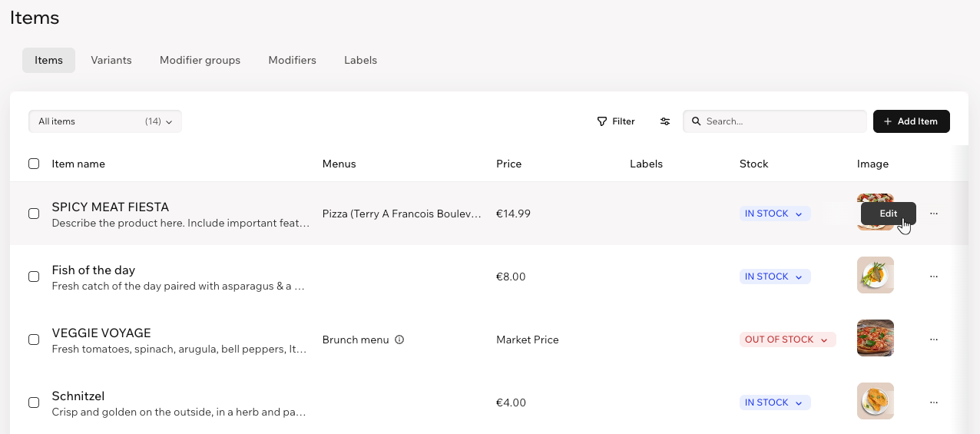980x434 pixels.
Task: Open more actions for Fish of the day
Action: click(x=934, y=277)
